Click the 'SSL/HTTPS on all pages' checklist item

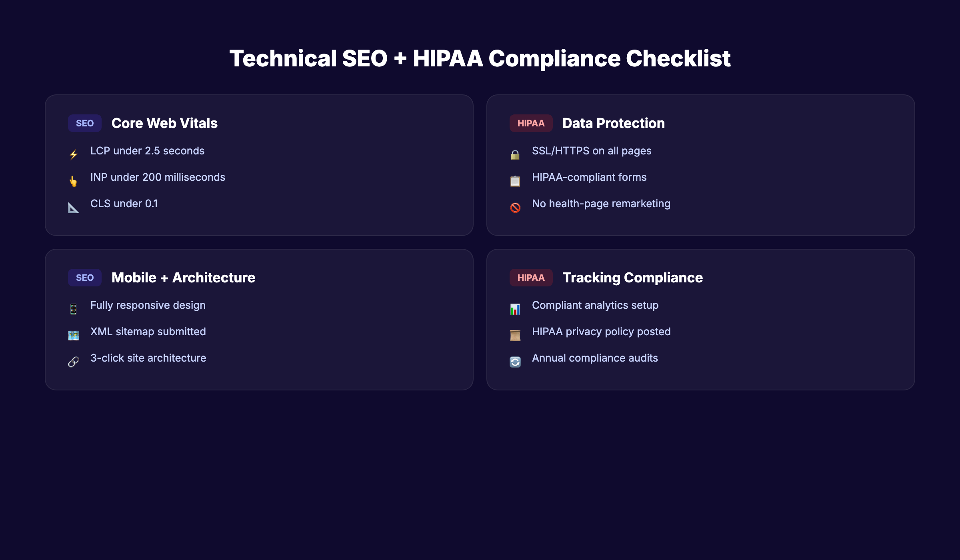click(591, 151)
